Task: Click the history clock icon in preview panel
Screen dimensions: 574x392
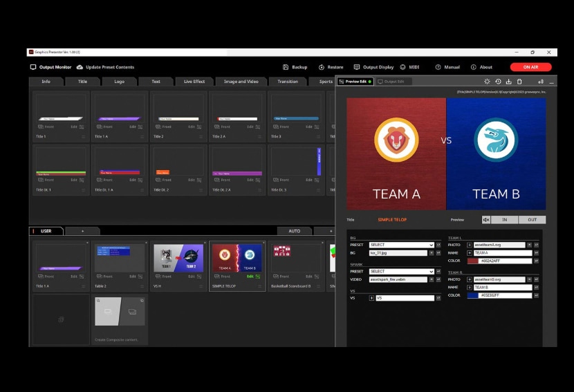Action: point(498,82)
